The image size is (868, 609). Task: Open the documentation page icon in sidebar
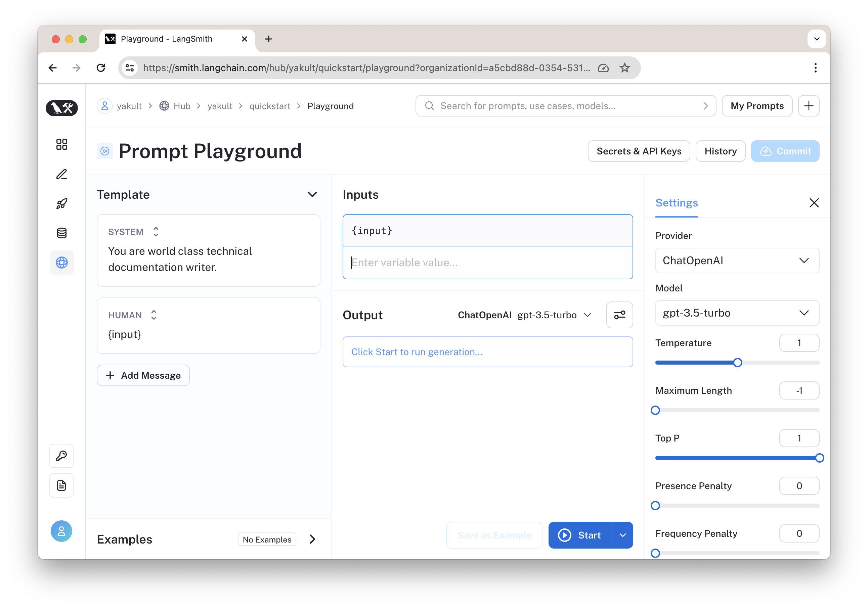pos(61,485)
